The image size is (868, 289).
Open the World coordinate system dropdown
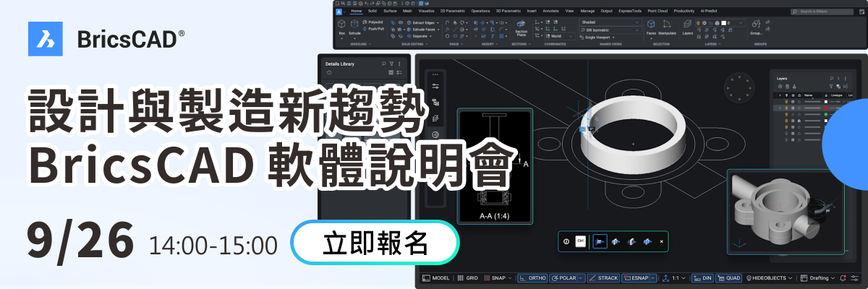pyautogui.click(x=560, y=36)
